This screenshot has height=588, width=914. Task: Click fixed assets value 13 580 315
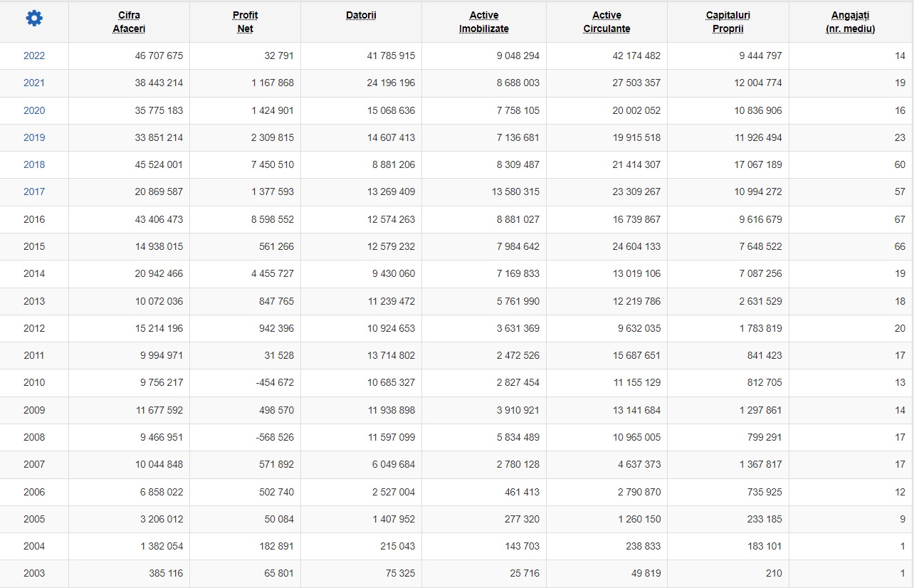tap(516, 191)
